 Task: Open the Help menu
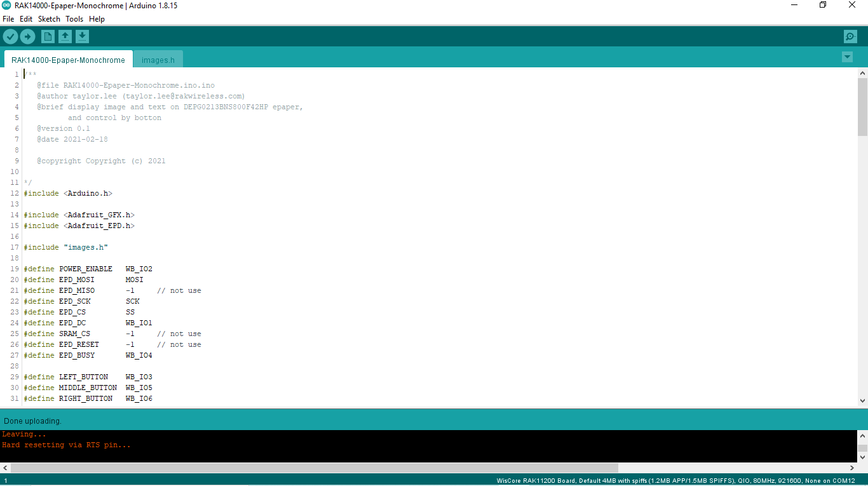click(x=97, y=19)
